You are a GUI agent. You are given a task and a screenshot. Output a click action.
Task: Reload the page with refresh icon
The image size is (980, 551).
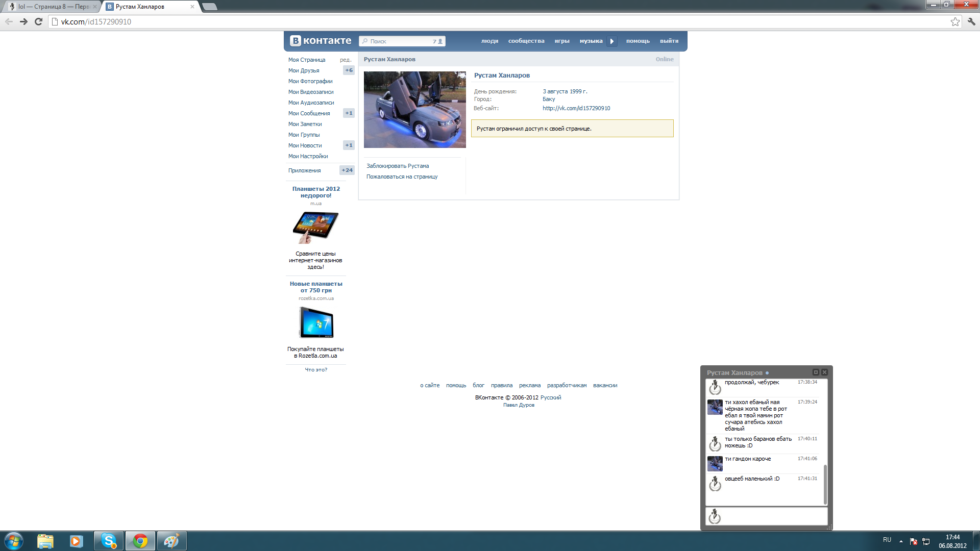[38, 21]
